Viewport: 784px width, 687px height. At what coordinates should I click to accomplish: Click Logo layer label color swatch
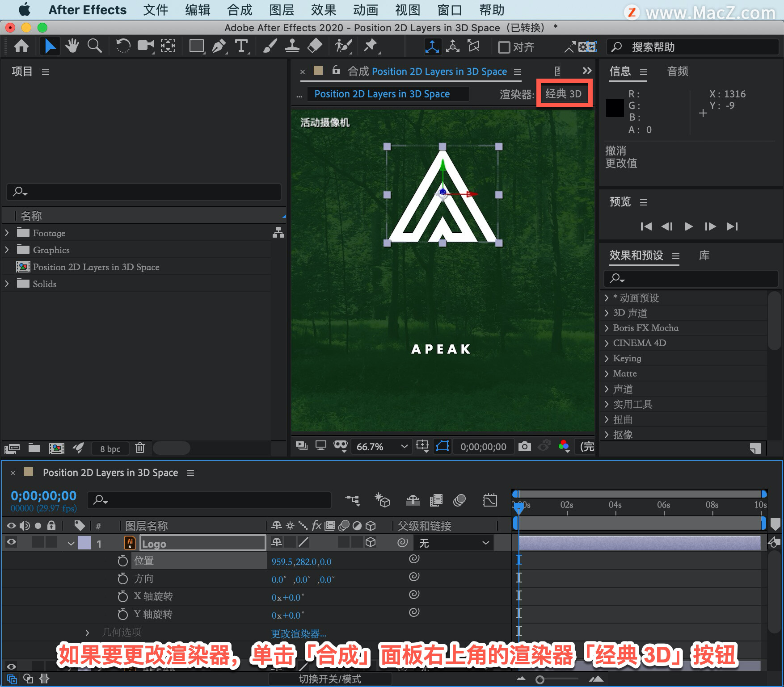pyautogui.click(x=84, y=543)
